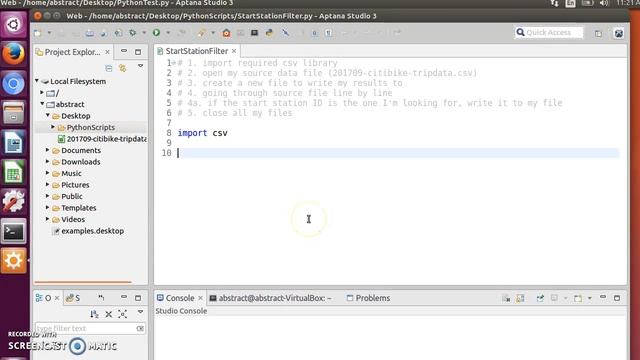The height and width of the screenshot is (360, 640).
Task: Click the comment fold marker on line 1
Action: pos(174,62)
